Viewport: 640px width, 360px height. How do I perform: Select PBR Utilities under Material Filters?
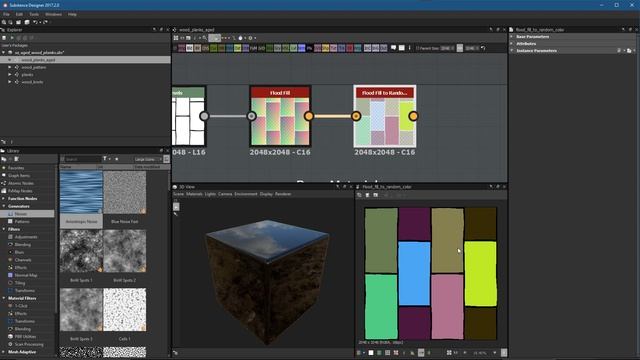coord(25,337)
